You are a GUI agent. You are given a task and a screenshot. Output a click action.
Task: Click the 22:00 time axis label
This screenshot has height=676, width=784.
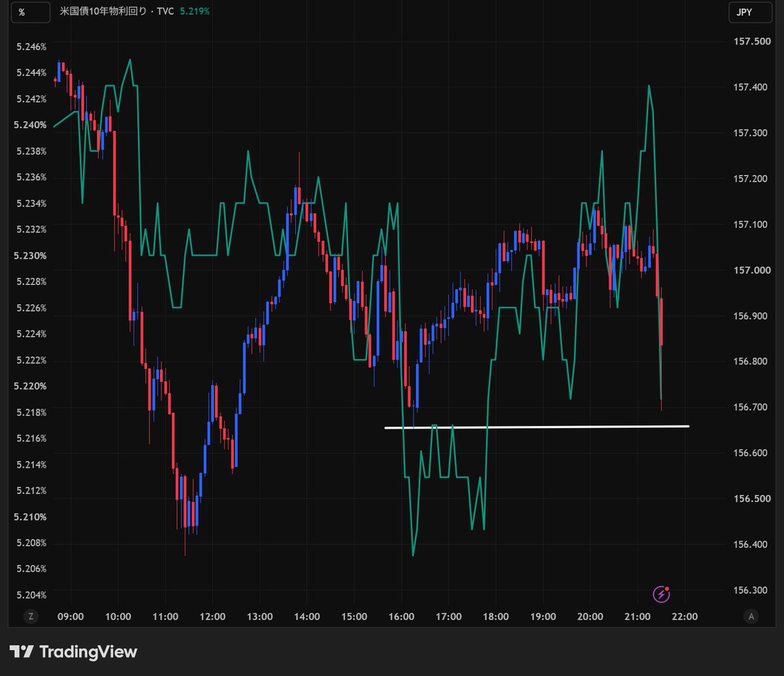685,617
